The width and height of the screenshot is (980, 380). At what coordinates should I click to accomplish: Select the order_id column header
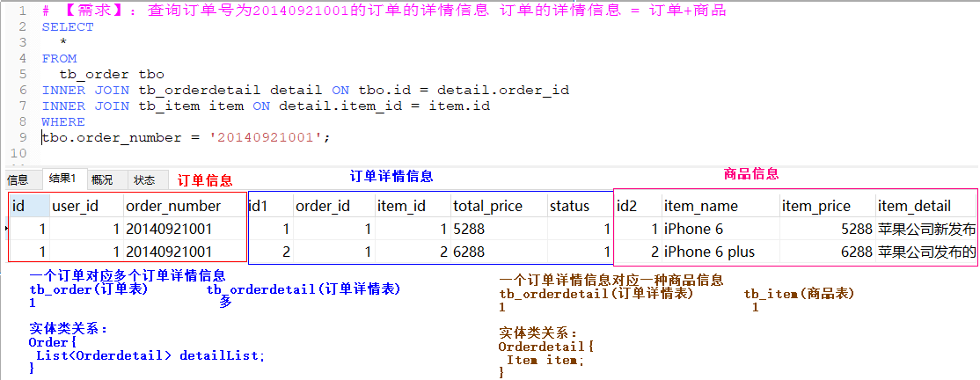[323, 206]
